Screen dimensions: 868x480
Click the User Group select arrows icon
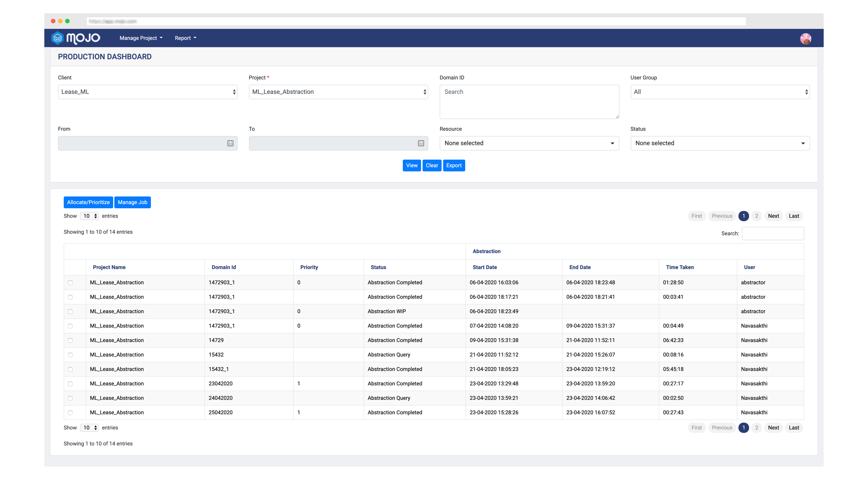pyautogui.click(x=806, y=92)
